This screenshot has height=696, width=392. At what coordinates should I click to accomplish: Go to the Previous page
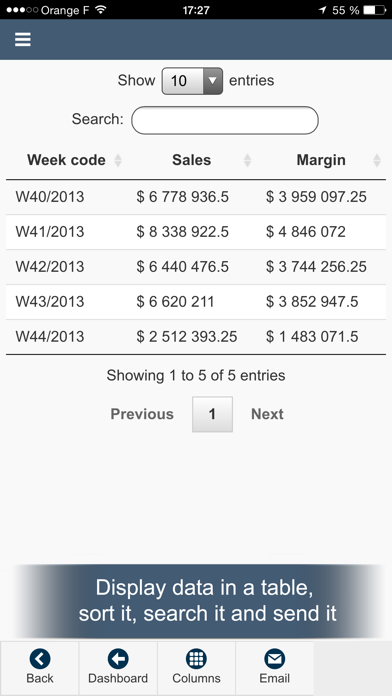coord(142,414)
